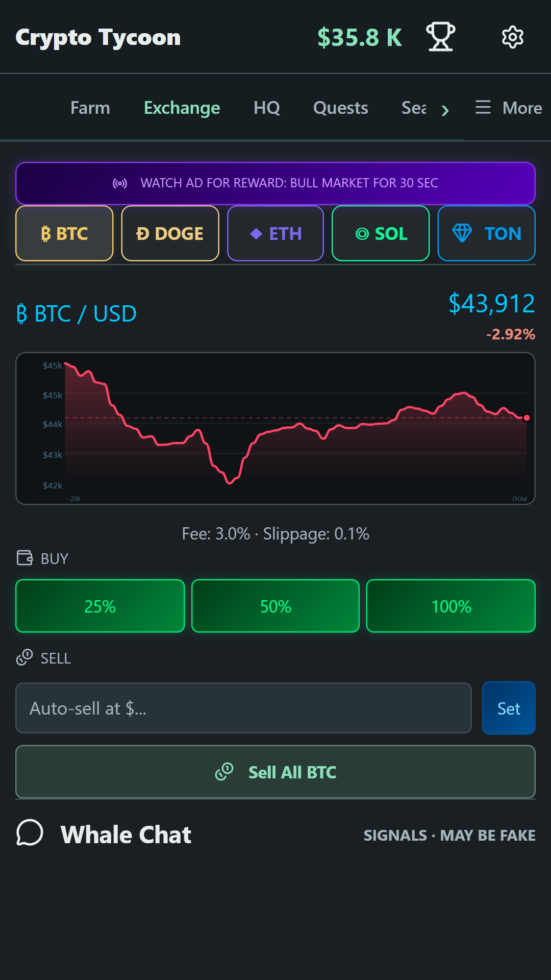Switch to the Exchange tab
551x980 pixels.
point(182,108)
